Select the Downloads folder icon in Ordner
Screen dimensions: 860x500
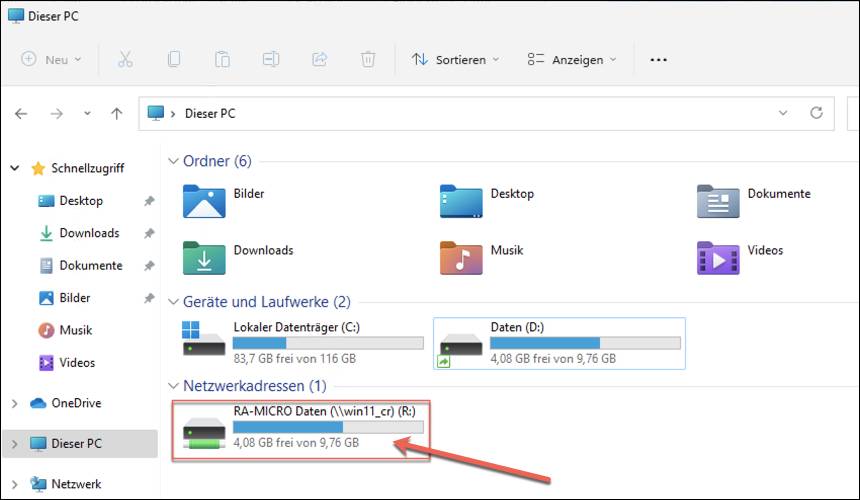click(x=204, y=258)
